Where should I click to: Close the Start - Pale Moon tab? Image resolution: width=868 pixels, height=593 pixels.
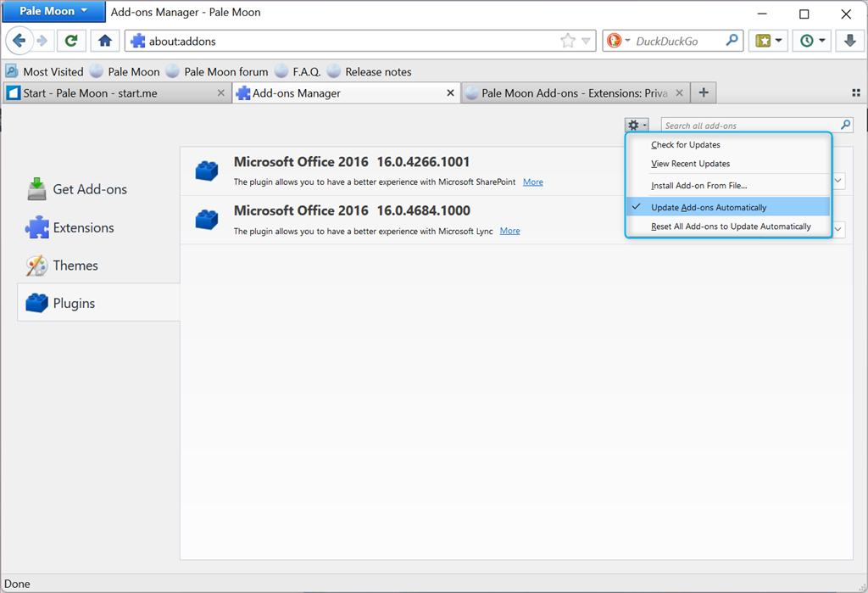pos(221,93)
